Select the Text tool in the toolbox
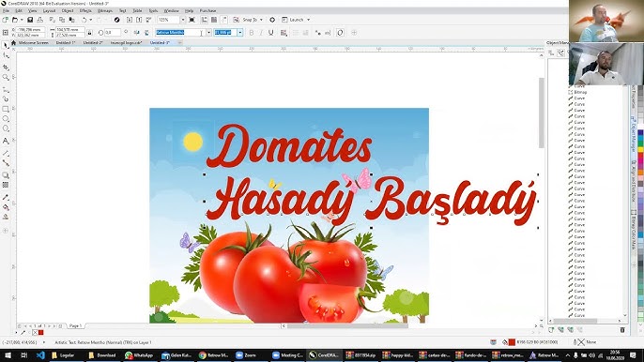This screenshot has height=362, width=644. (x=6, y=141)
